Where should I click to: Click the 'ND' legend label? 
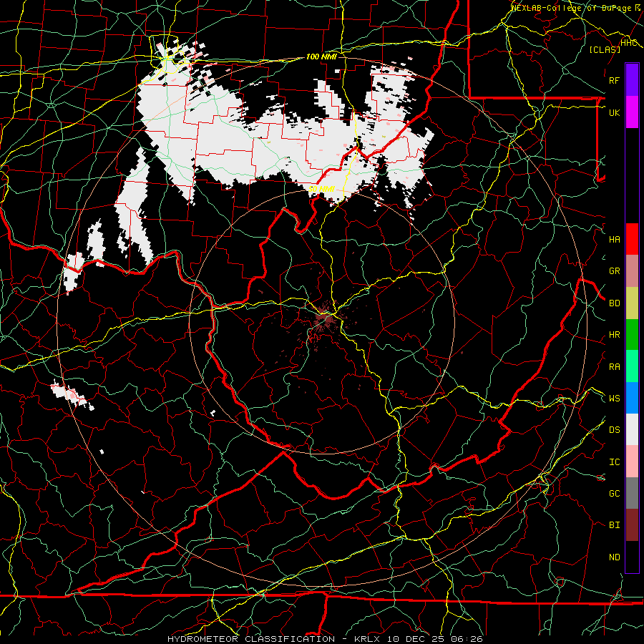coord(614,557)
